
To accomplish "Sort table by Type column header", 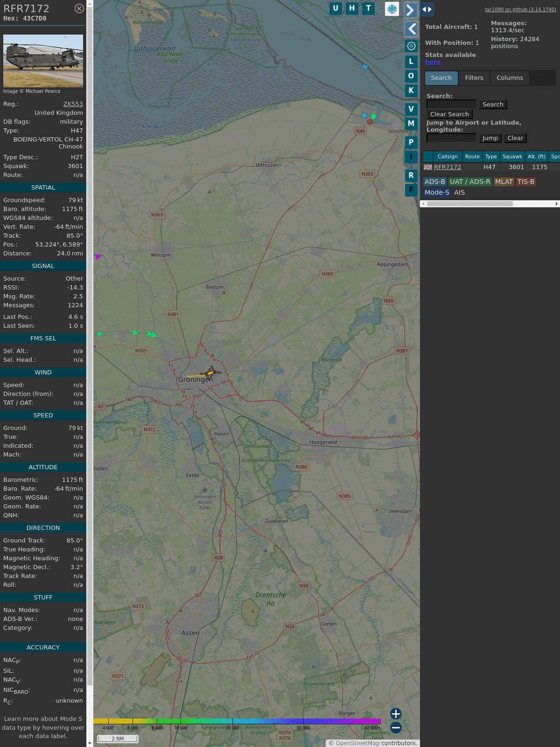I will [491, 157].
